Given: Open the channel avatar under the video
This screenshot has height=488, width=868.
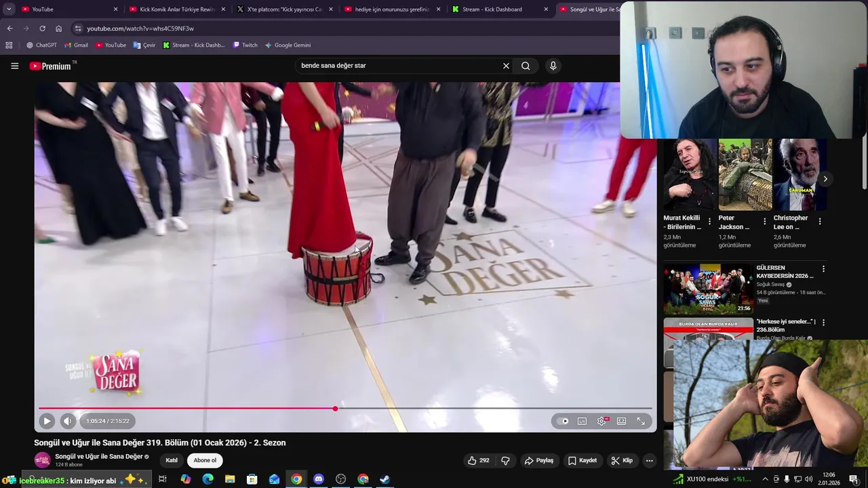Looking at the screenshot, I should [x=43, y=460].
